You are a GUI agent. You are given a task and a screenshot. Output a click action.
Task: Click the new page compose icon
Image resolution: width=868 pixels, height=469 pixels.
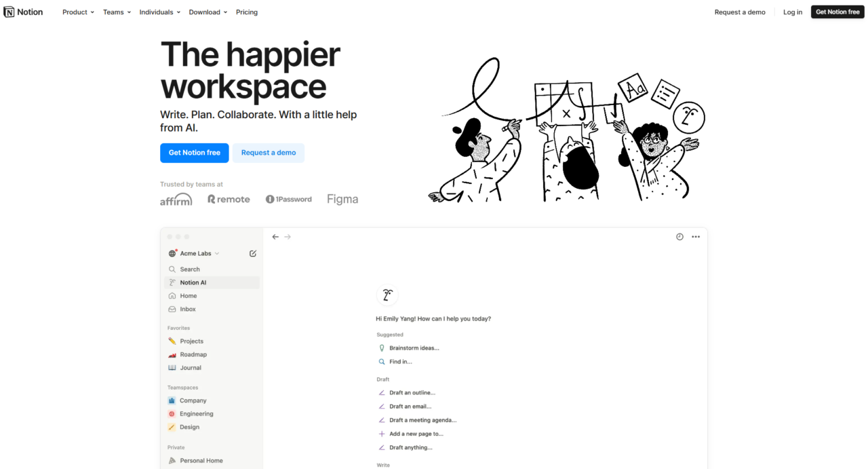253,254
